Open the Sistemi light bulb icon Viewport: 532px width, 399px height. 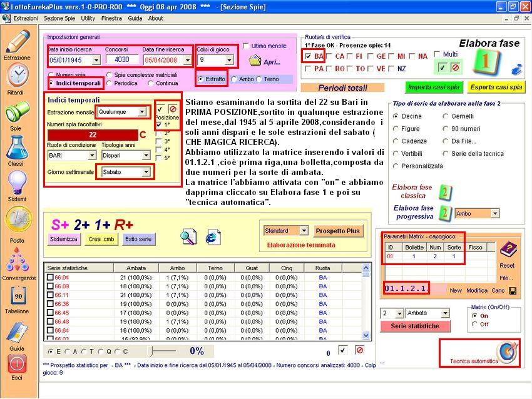(x=17, y=183)
